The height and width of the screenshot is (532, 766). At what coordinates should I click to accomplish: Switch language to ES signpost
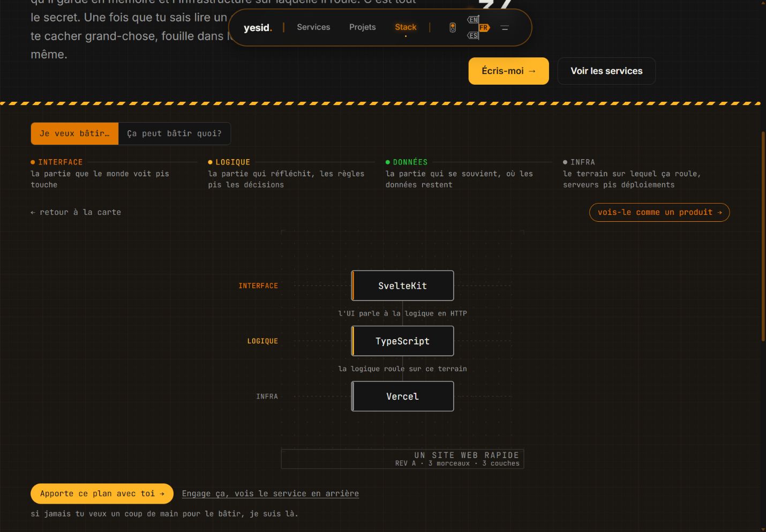coord(472,36)
